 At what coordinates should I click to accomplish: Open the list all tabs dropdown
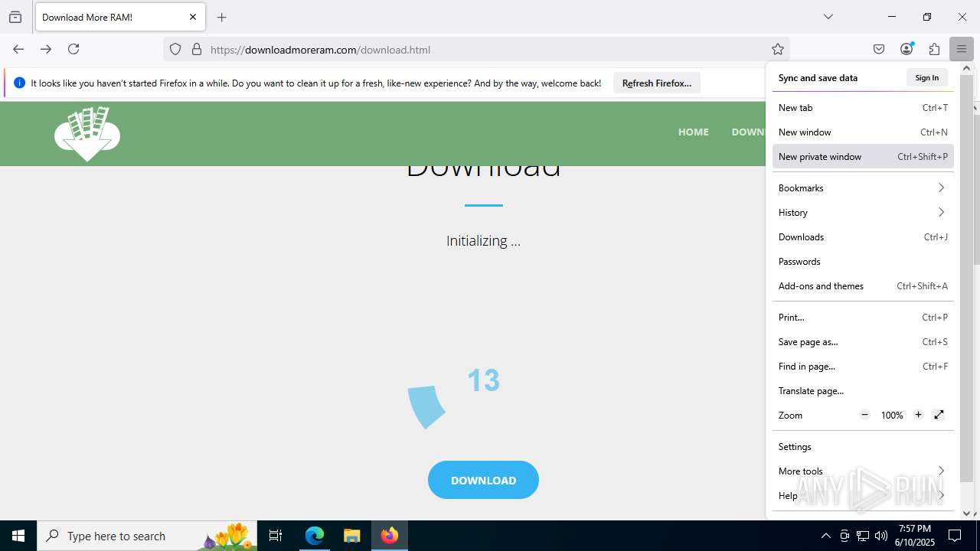pyautogui.click(x=828, y=17)
